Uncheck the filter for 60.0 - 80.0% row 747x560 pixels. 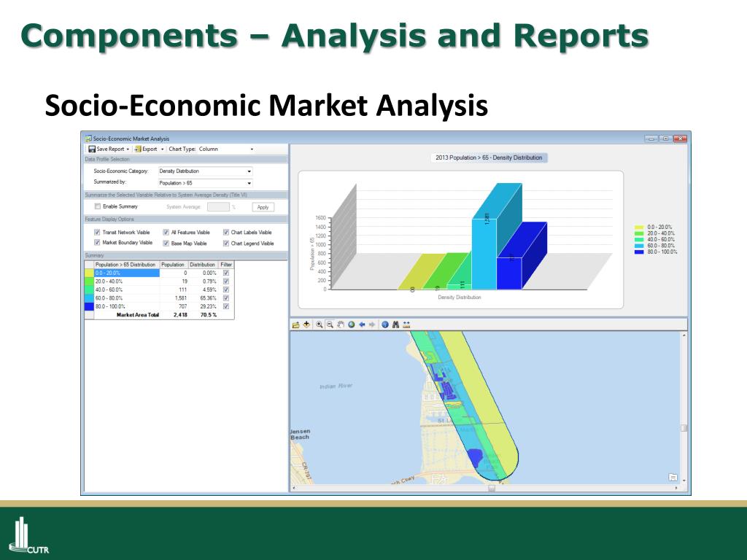tap(226, 298)
